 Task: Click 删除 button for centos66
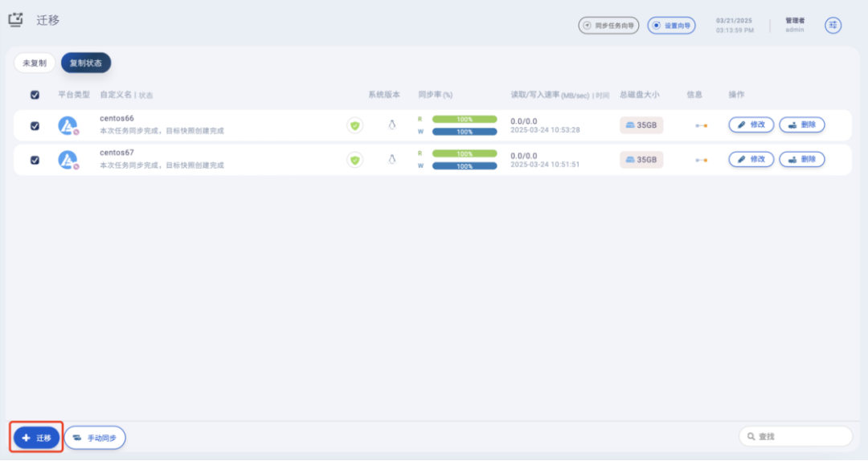(801, 124)
